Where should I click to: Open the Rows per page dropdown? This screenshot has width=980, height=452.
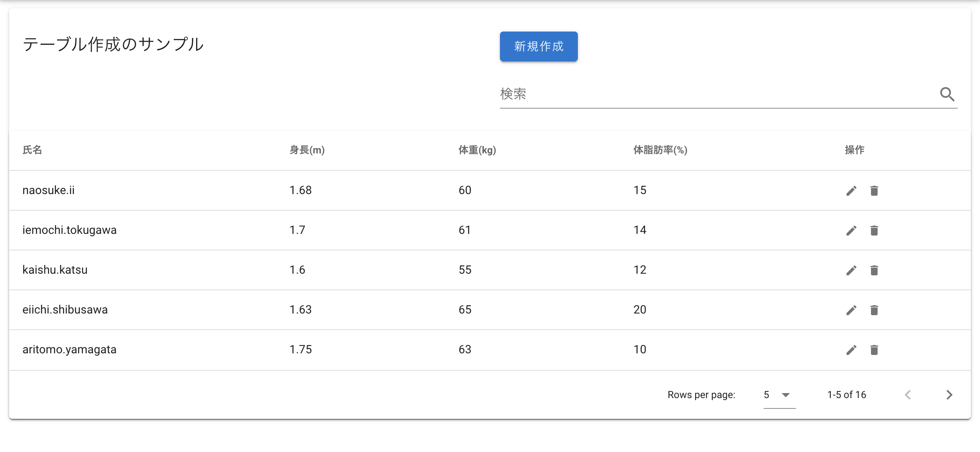tap(779, 395)
